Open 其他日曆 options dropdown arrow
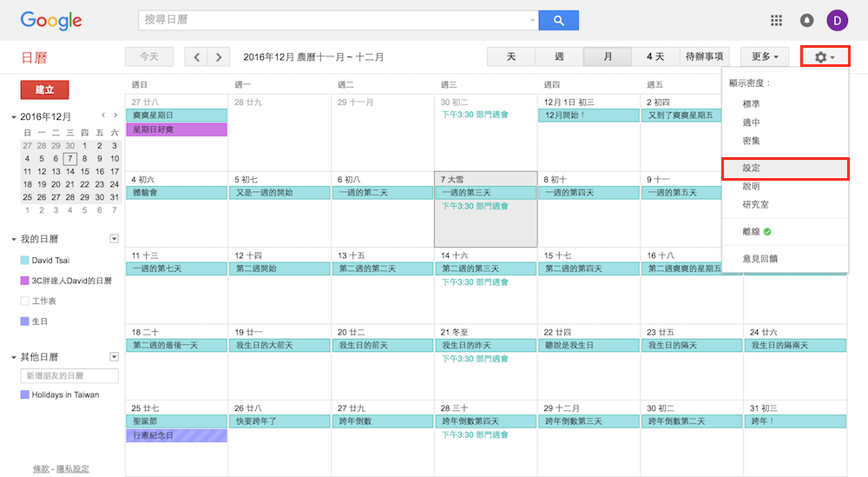 pyautogui.click(x=114, y=357)
